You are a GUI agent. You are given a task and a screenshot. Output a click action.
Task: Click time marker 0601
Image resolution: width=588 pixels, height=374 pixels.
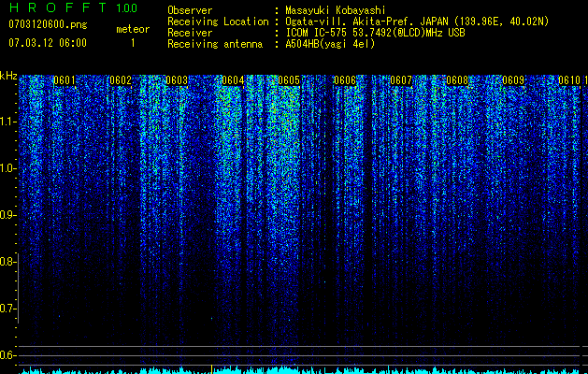[65, 80]
